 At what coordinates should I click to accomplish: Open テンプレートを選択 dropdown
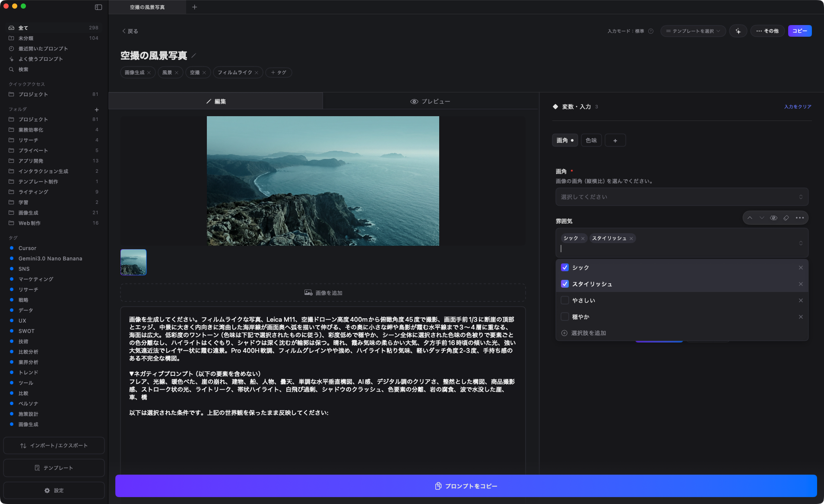click(693, 31)
